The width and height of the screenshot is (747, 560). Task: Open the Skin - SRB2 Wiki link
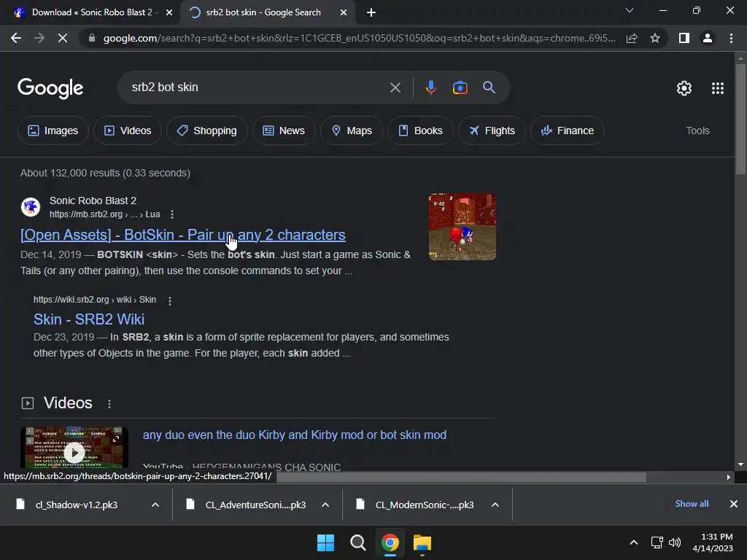click(88, 319)
